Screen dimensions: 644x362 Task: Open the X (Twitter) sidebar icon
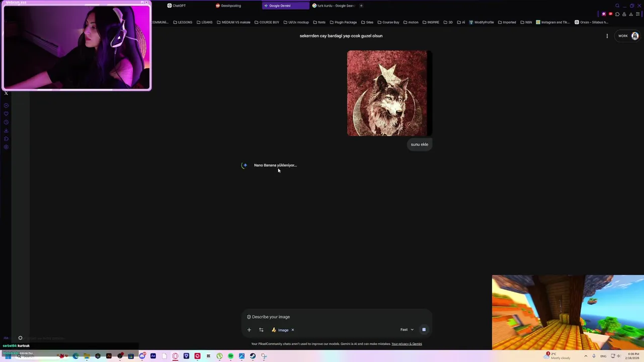coord(6,93)
